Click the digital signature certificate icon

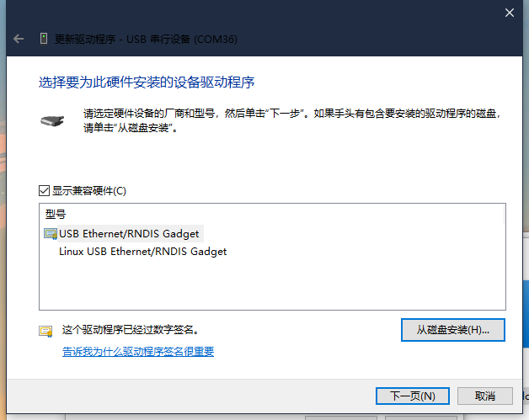pyautogui.click(x=45, y=331)
